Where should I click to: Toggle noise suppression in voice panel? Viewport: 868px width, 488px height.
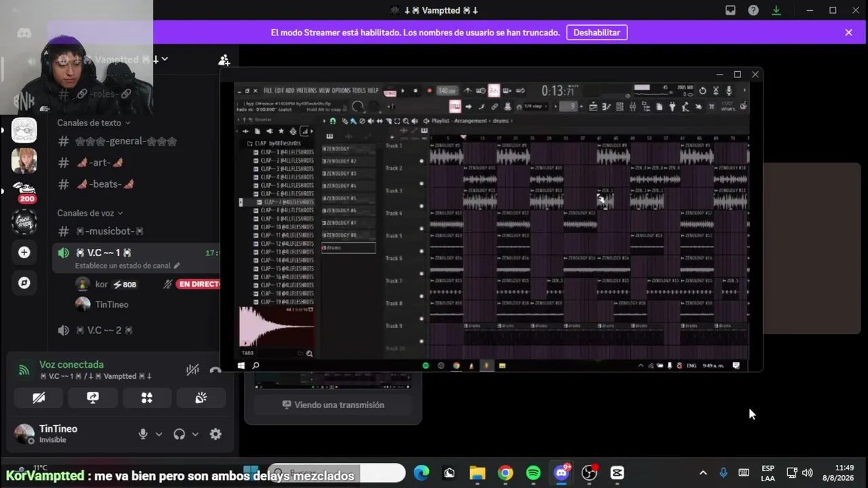point(193,370)
